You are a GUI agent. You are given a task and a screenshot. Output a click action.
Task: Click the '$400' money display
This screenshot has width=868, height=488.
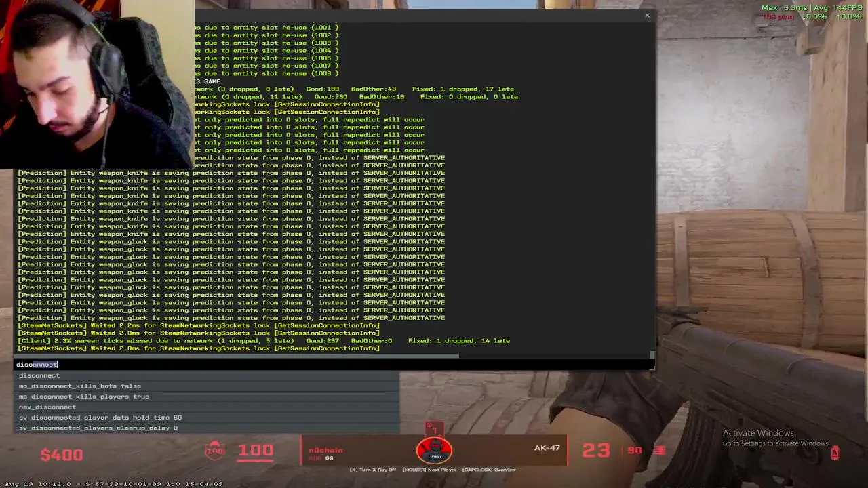pos(62,455)
